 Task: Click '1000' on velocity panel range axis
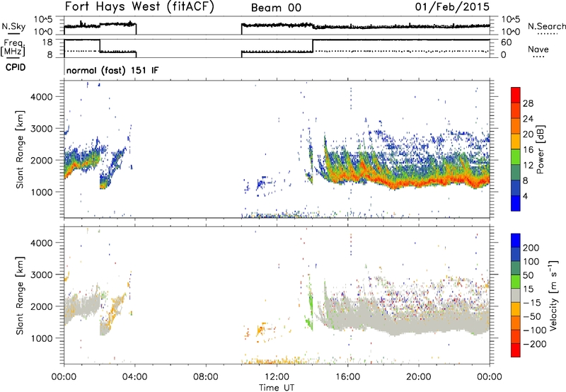42,338
